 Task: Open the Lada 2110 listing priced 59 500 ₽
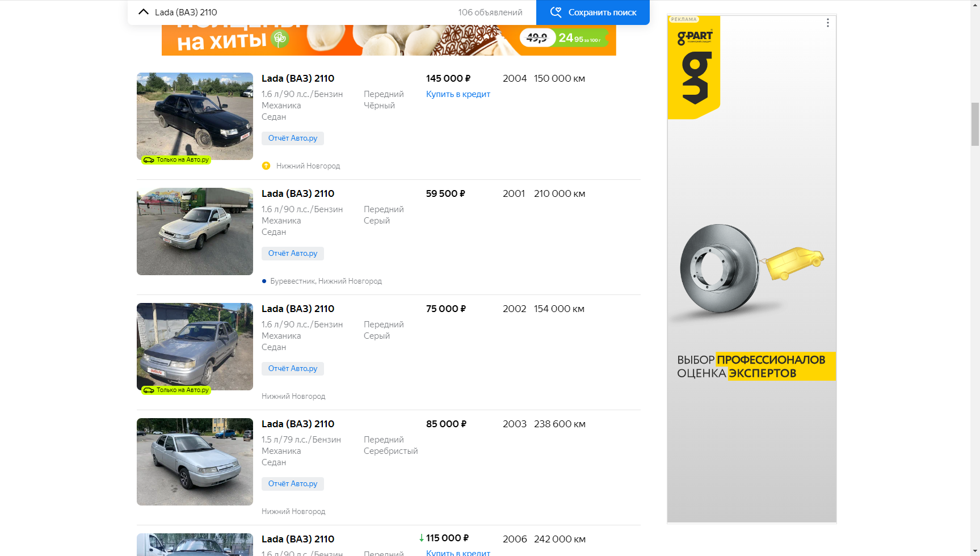[x=298, y=193]
